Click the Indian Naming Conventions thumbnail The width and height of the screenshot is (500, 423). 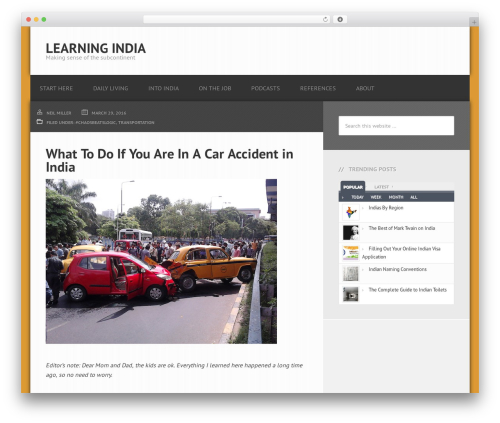click(351, 274)
